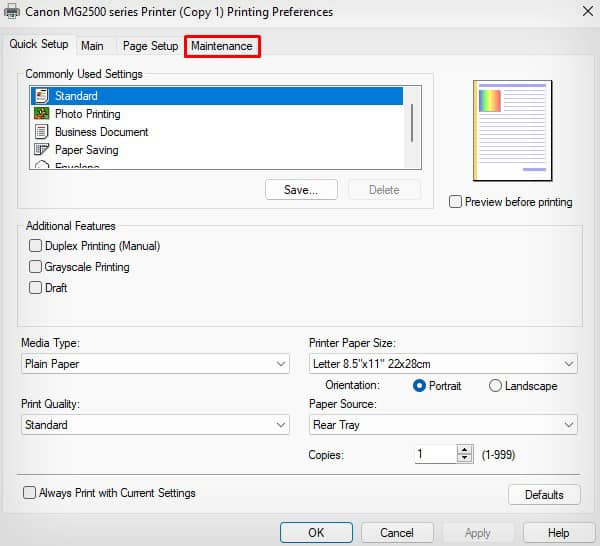Viewport: 600px width, 546px height.
Task: Open the Maintenance tab
Action: 222,46
